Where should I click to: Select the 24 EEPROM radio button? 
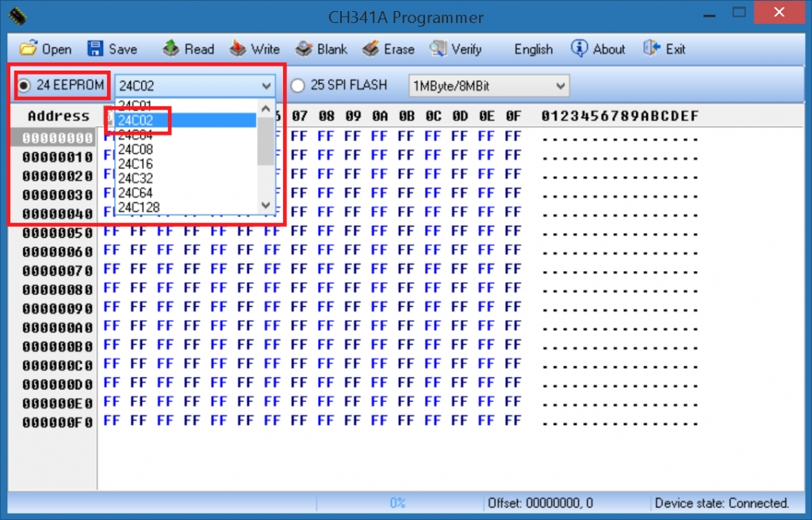(x=24, y=86)
